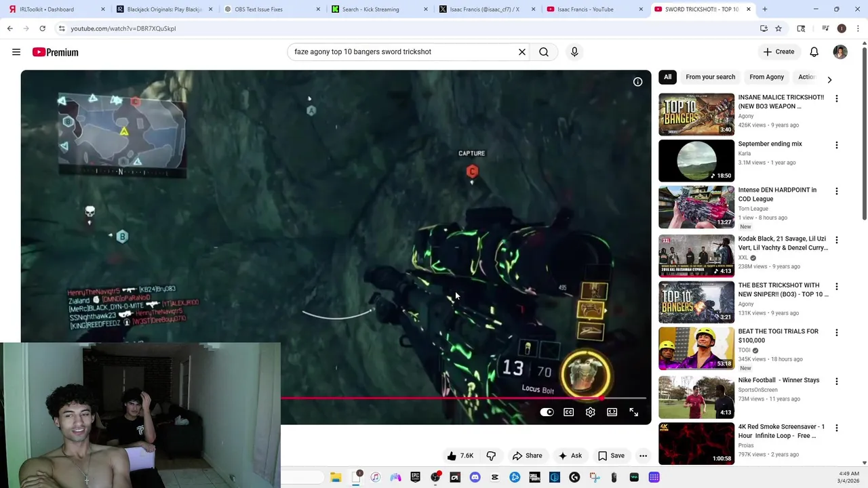Select From your search filter chip

710,77
